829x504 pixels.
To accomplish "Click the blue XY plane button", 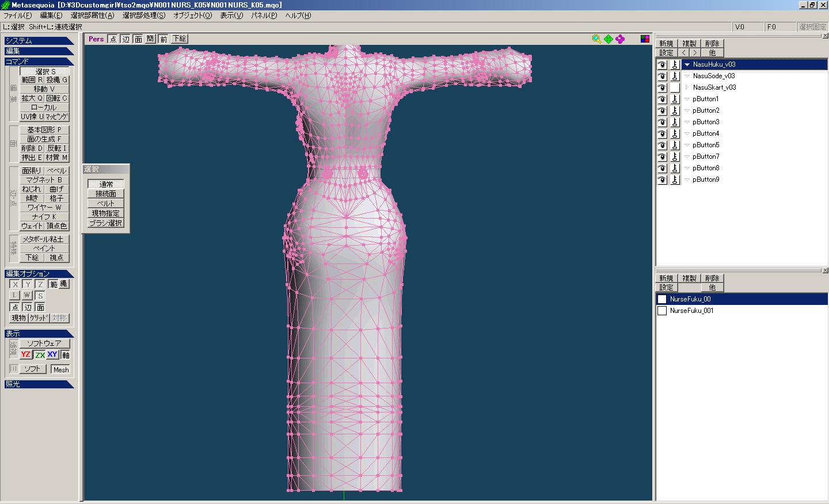I will pyautogui.click(x=52, y=355).
